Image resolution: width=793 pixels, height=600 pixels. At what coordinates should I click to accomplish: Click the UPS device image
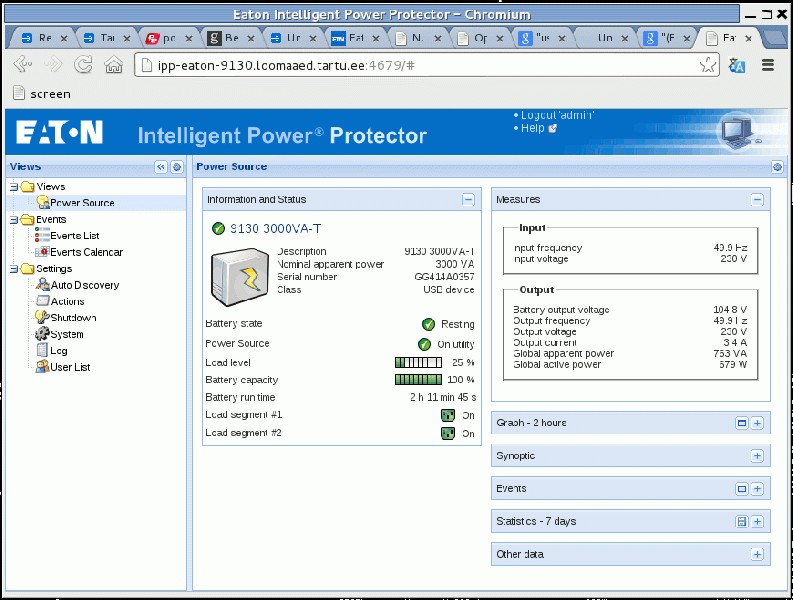click(240, 276)
